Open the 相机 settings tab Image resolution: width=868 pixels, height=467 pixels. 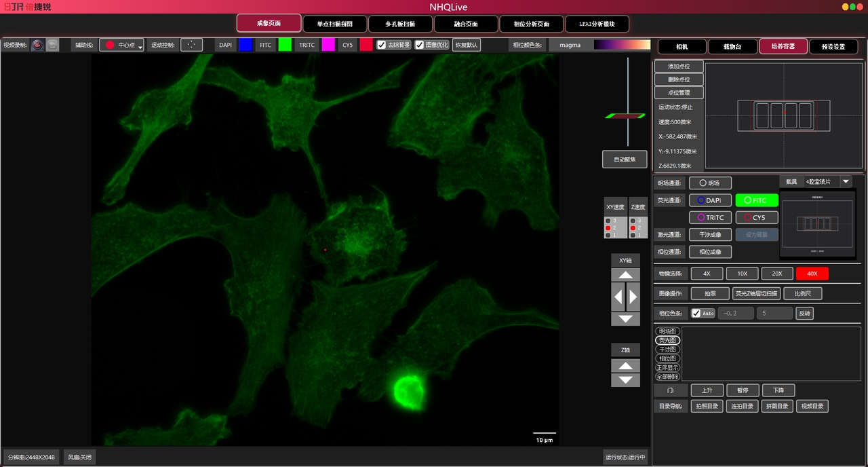(682, 47)
